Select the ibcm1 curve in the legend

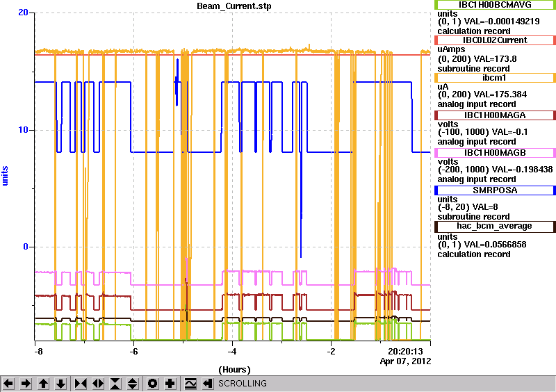pos(495,78)
